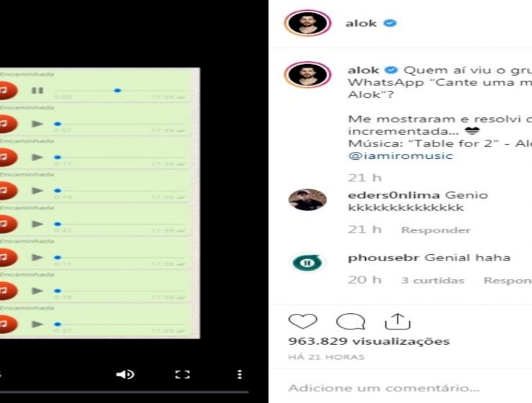Image resolution: width=532 pixels, height=403 pixels.
Task: Open phousebr profile avatar
Action: point(307,263)
